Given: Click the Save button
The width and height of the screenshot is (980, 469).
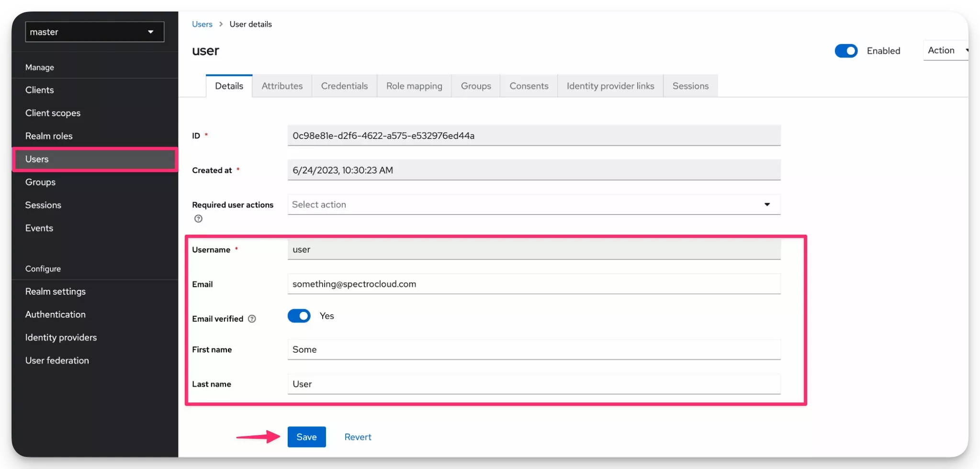Looking at the screenshot, I should pos(306,436).
